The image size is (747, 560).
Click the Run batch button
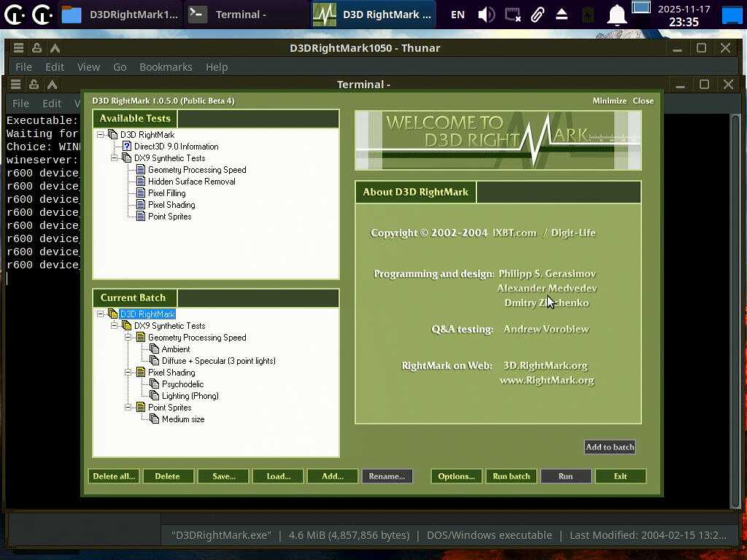(x=511, y=476)
